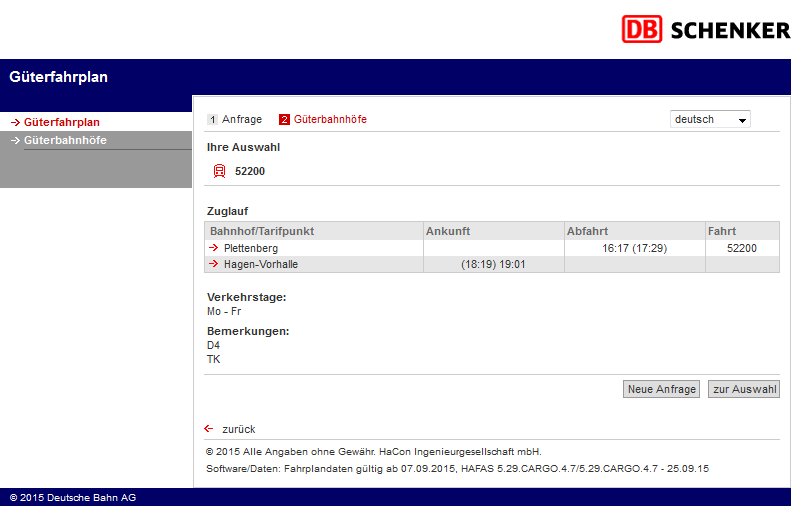Click Fahrt number 52200 in the table
795x512 pixels.
[x=741, y=248]
